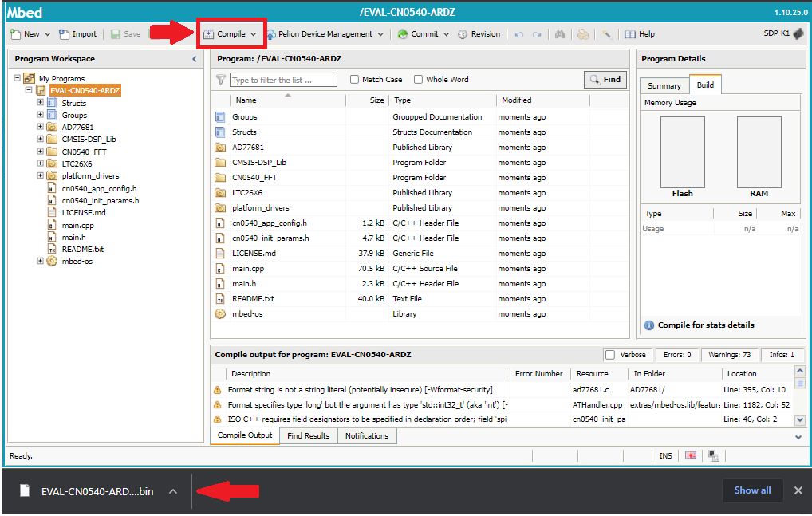Image resolution: width=812 pixels, height=516 pixels.
Task: Click main.cpp file icon in list
Action: [220, 269]
